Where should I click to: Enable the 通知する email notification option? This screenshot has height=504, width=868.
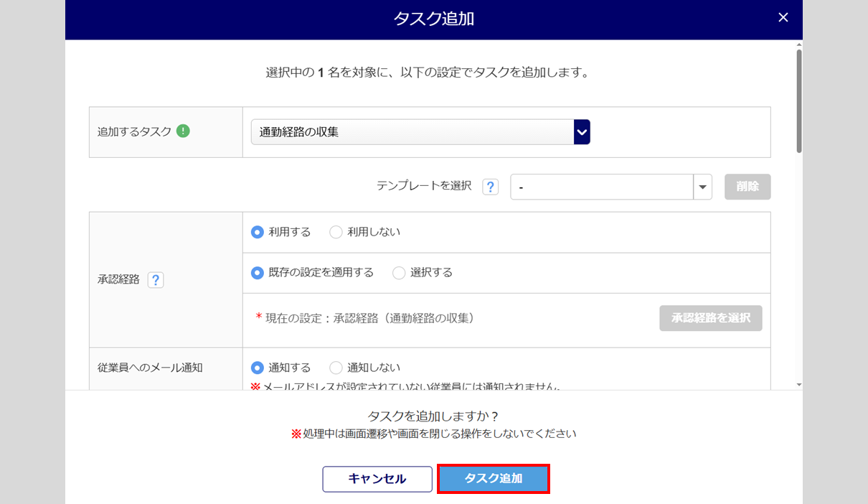tap(258, 368)
